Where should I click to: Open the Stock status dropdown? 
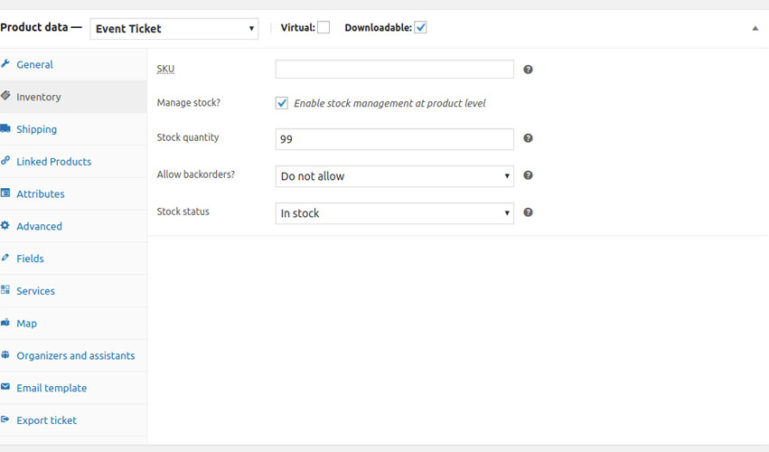coord(394,213)
